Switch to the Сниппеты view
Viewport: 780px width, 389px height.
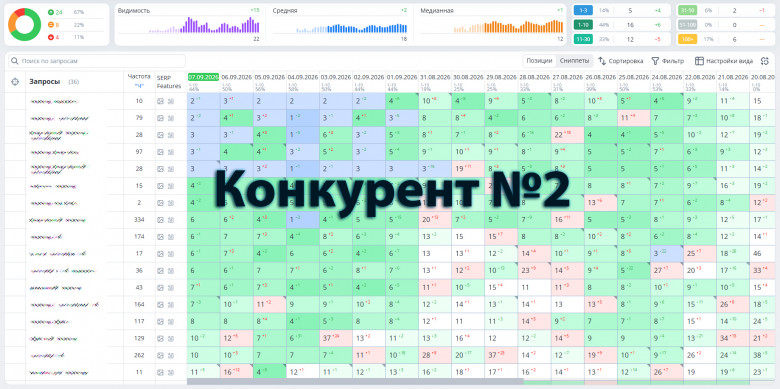(575, 61)
